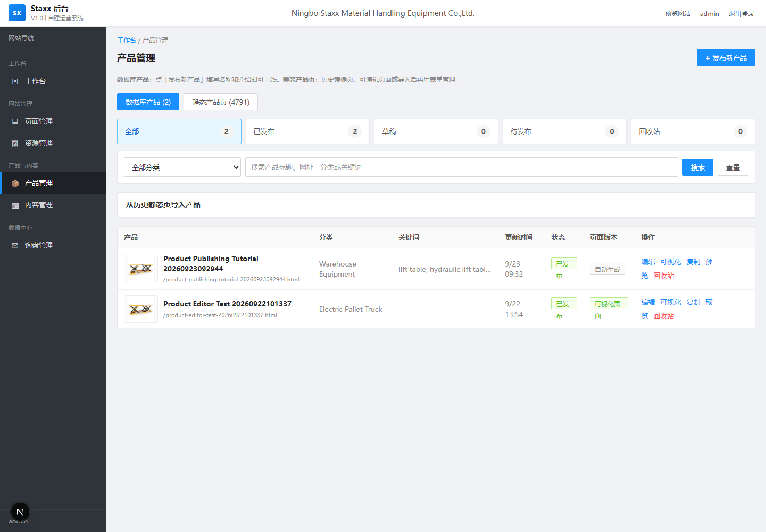Click the round N badge icon
766x532 pixels.
click(x=20, y=512)
